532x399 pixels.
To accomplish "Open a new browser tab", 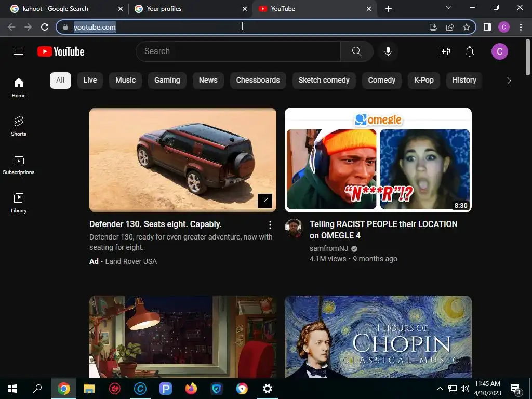I will click(x=389, y=9).
